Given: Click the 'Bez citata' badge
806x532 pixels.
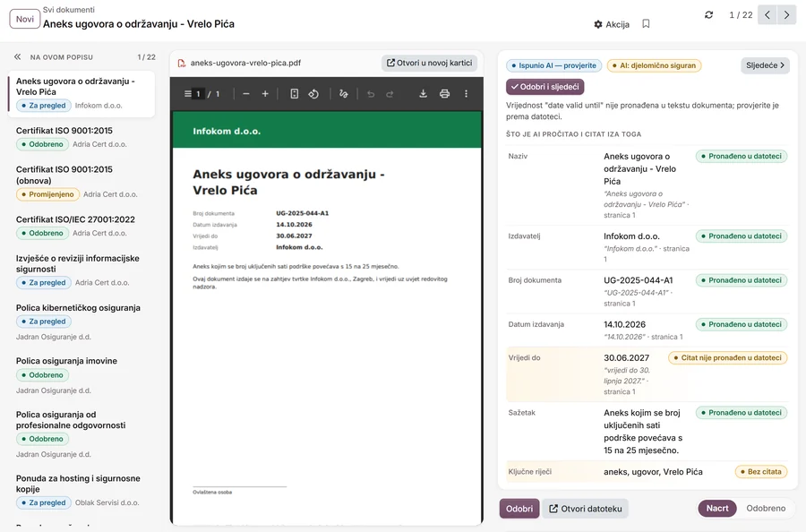Looking at the screenshot, I should tap(760, 471).
